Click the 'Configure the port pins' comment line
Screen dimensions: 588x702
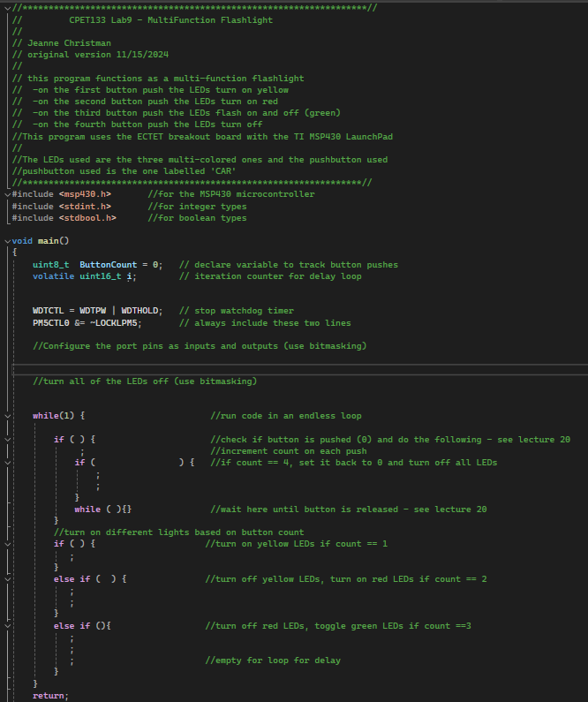[200, 346]
